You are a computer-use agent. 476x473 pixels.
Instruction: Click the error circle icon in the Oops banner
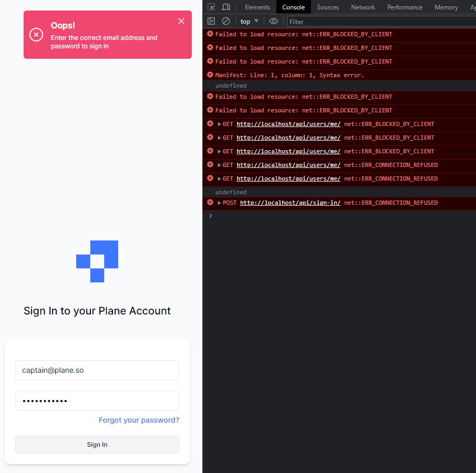point(36,35)
